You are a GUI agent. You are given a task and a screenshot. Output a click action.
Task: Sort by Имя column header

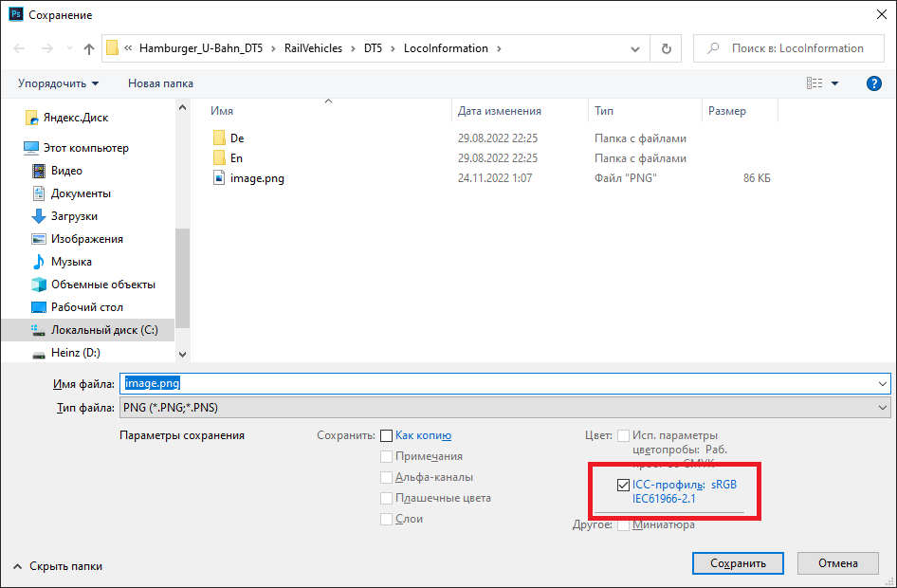(x=328, y=111)
